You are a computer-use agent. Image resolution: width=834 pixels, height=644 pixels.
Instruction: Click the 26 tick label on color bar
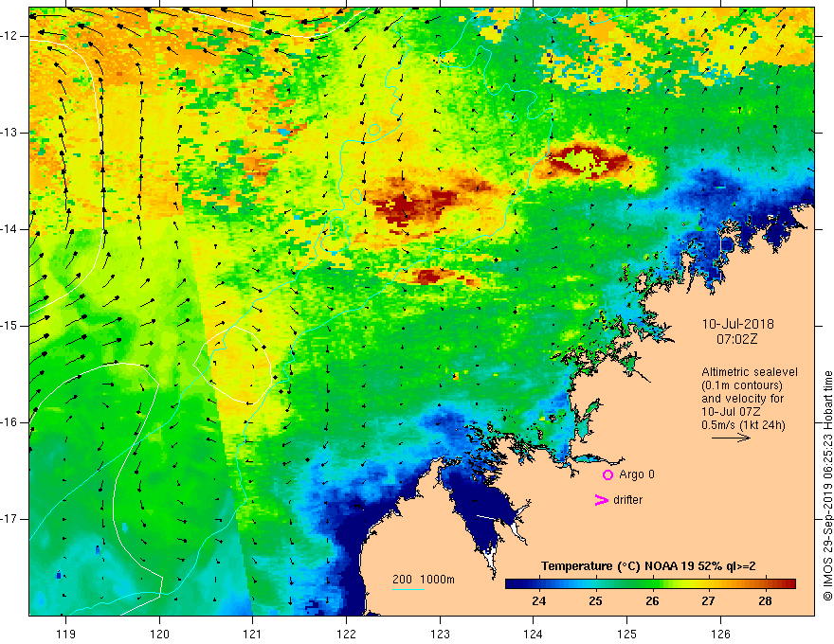pyautogui.click(x=652, y=601)
